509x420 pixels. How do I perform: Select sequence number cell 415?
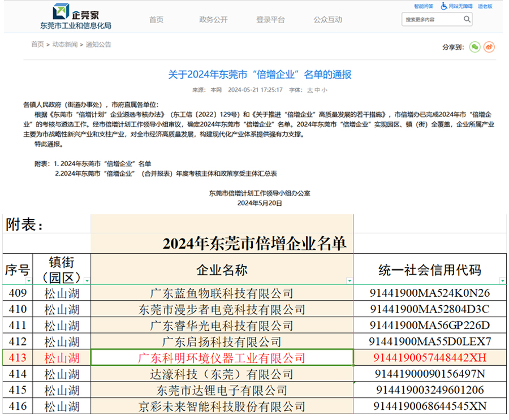pos(18,391)
